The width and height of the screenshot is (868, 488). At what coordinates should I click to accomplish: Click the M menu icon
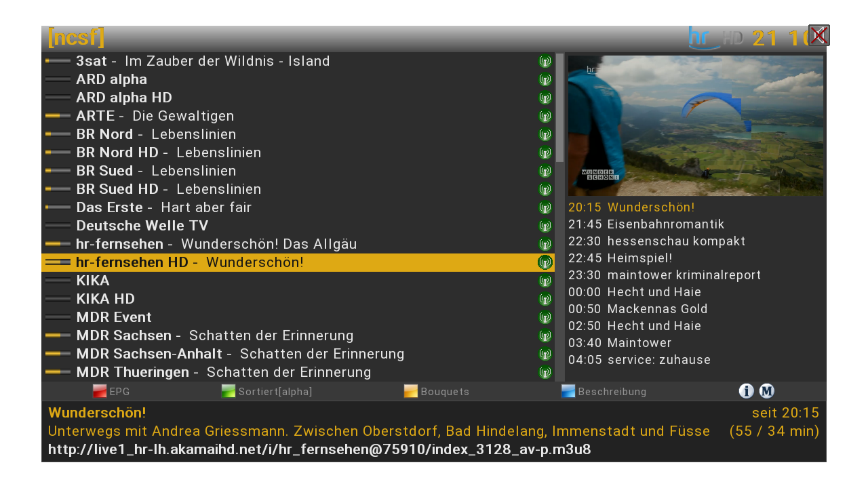click(766, 391)
